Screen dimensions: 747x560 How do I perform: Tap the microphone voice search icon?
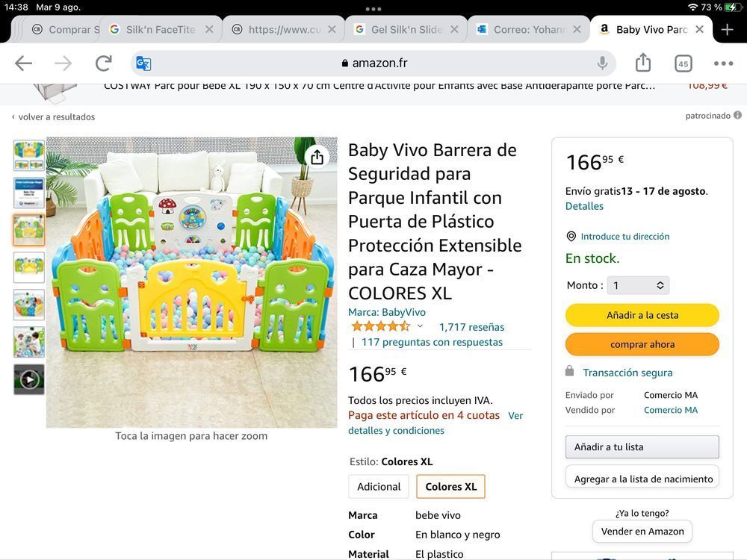tap(602, 63)
